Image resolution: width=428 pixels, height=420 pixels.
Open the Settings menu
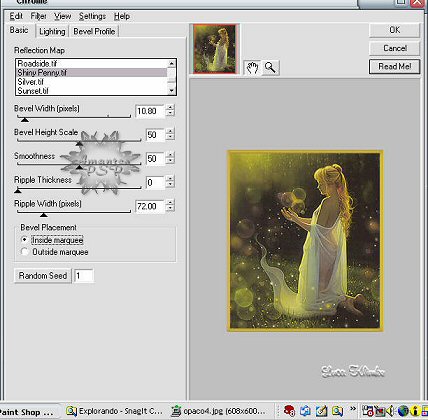pos(92,16)
